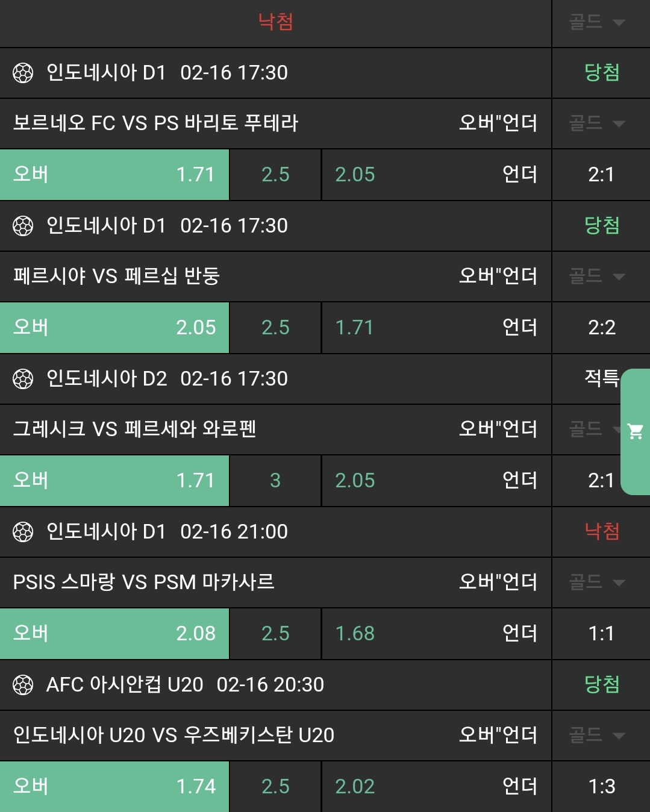
Task: Click the 그레시크 VS 페르세와 와로펜 match title
Action: tap(135, 429)
